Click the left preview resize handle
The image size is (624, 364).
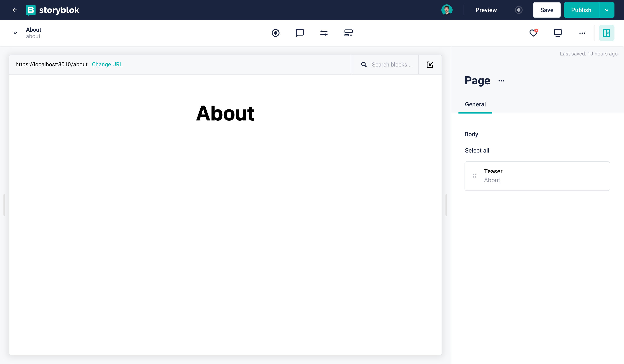4,205
